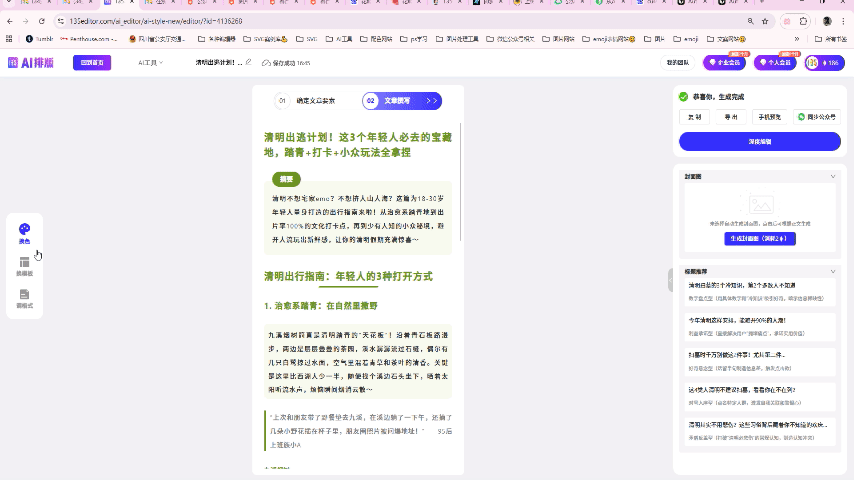Open the Tumblr bookmark
Image resolution: width=854 pixels, height=480 pixels.
click(x=40, y=39)
